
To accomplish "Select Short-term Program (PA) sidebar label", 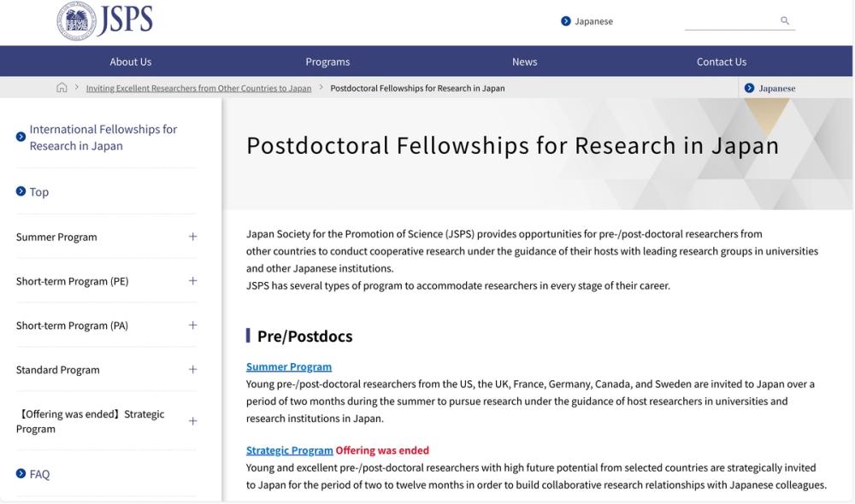I will (72, 325).
